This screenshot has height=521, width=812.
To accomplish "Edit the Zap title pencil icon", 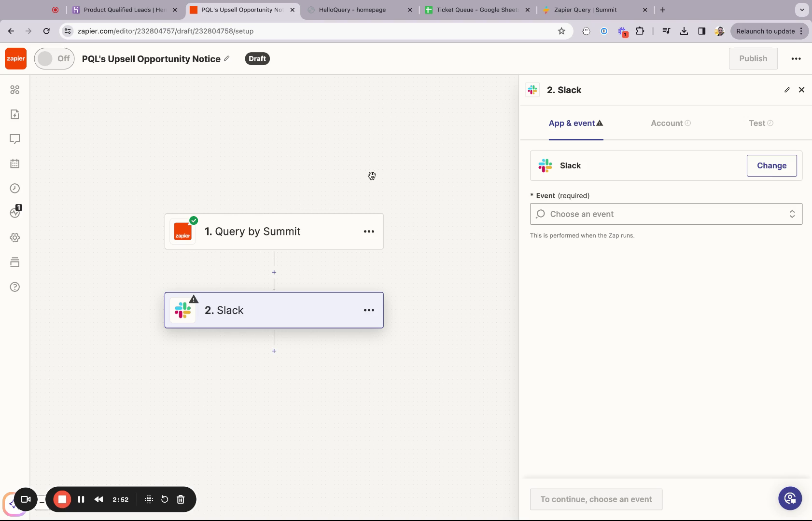I will click(x=227, y=58).
